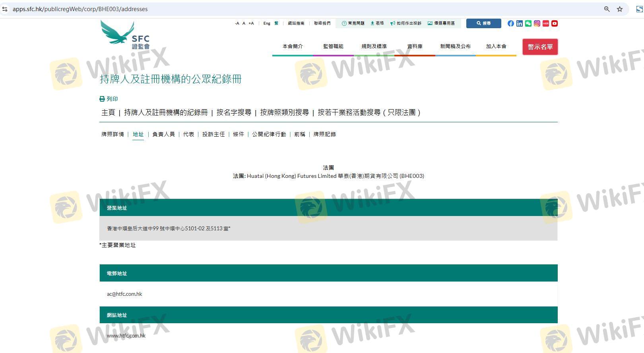Open the 本會簡介 menu

[293, 46]
